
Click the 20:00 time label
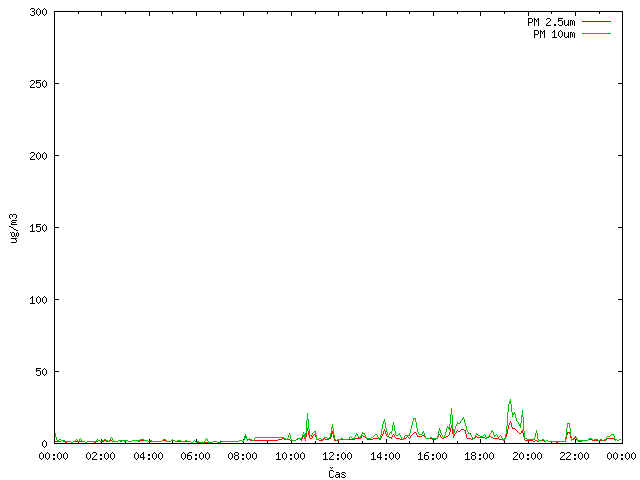pos(527,456)
